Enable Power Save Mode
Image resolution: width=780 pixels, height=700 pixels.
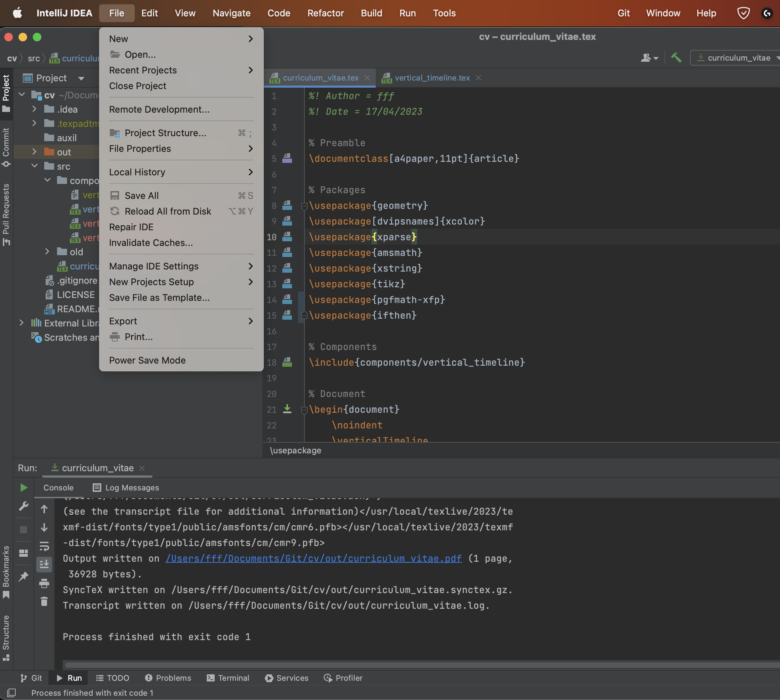click(x=147, y=360)
